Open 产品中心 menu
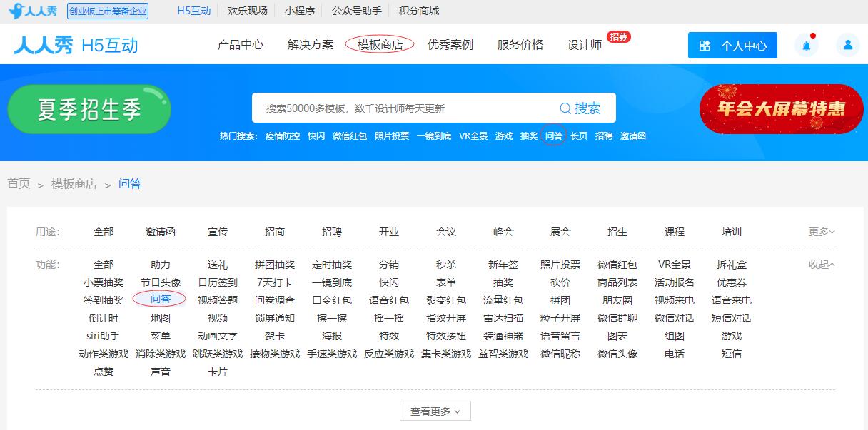868x430 pixels. (x=241, y=45)
